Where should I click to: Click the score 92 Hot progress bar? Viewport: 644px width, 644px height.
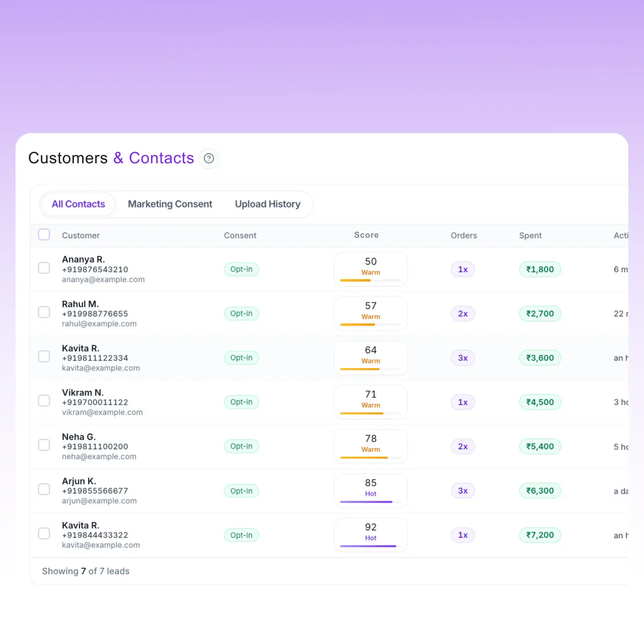[371, 546]
